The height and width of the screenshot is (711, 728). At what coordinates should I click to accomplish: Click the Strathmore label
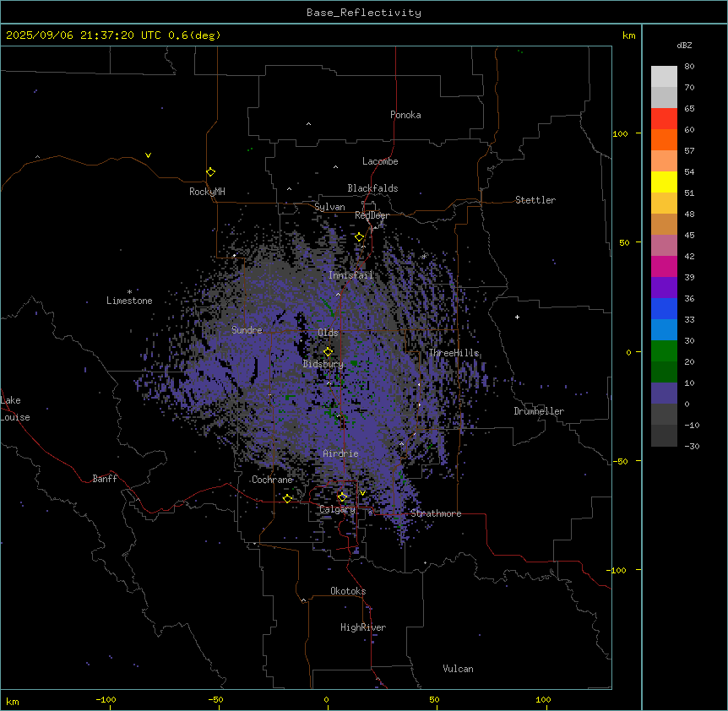436,513
